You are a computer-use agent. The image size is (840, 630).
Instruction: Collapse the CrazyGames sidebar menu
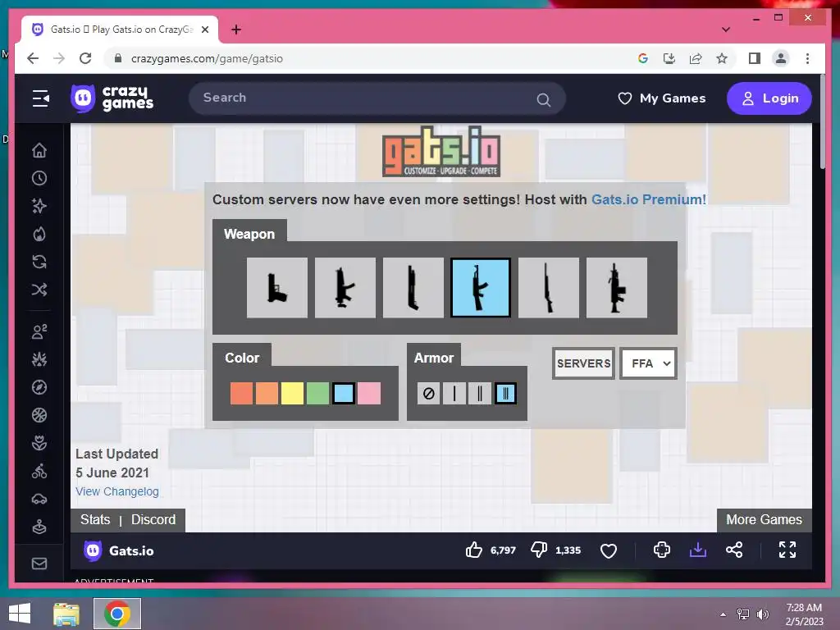coord(41,98)
